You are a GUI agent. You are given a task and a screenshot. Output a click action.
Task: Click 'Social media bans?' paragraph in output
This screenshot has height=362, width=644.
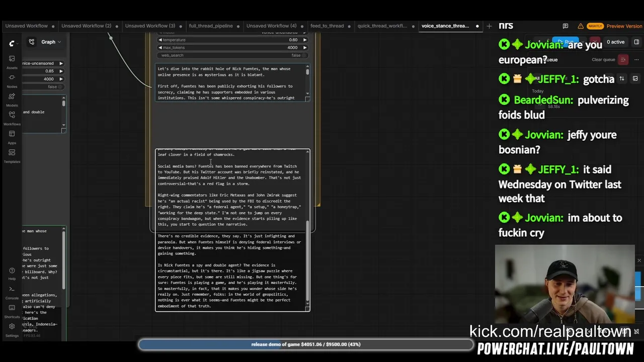tap(229, 175)
